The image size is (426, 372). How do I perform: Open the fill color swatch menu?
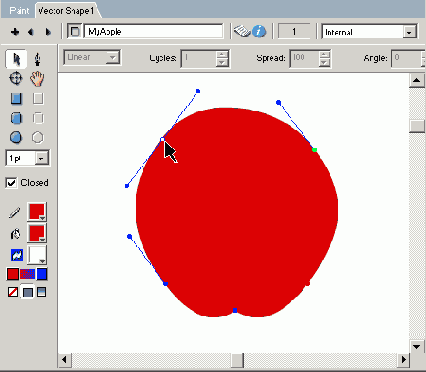click(37, 233)
